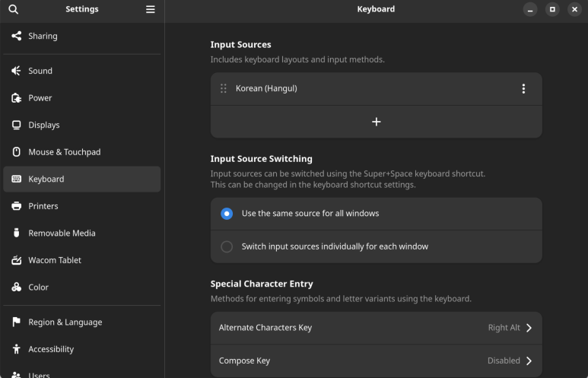Open the Settings hamburger menu
Screen dimensions: 588x378
pyautogui.click(x=151, y=9)
